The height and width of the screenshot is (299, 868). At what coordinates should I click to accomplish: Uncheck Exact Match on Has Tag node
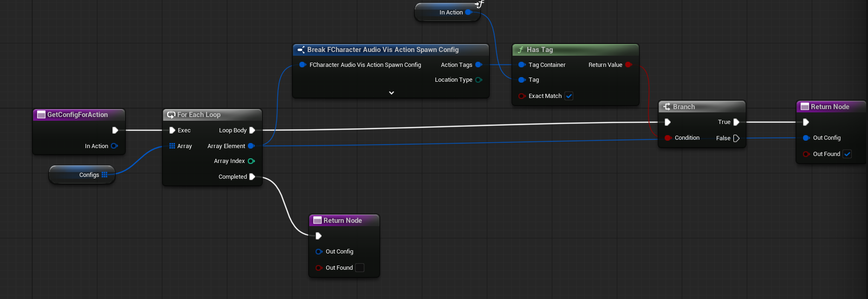pos(569,96)
